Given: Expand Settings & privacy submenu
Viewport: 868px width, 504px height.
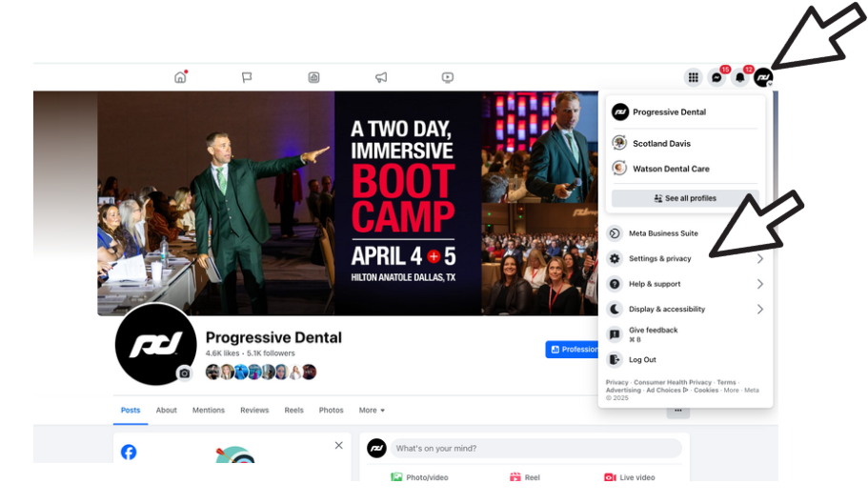Looking at the screenshot, I should coord(685,258).
